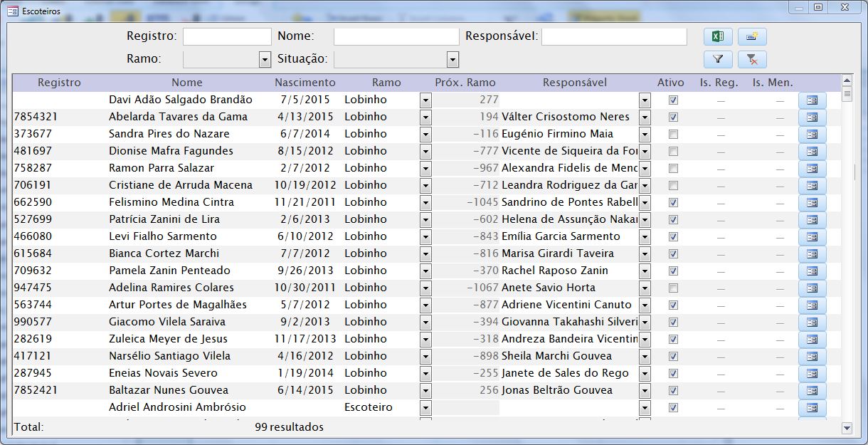Image resolution: width=868 pixels, height=445 pixels.
Task: Open the Situação filter dropdown
Action: click(x=452, y=60)
